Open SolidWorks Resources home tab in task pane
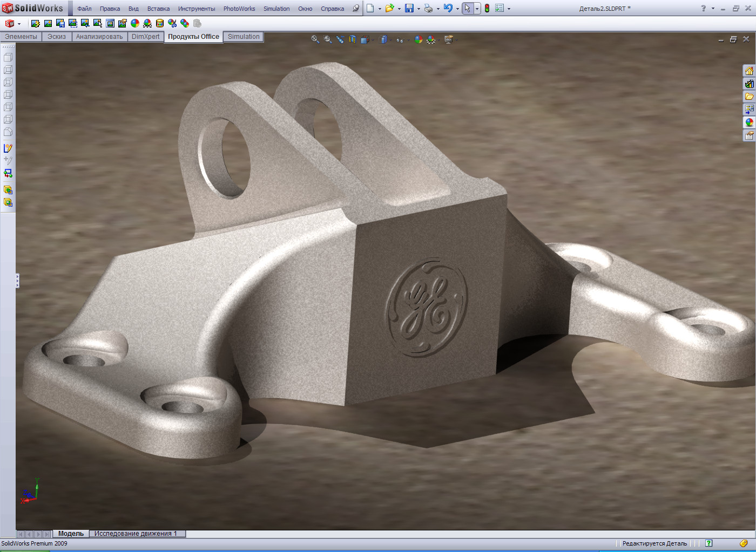756x552 pixels. point(749,71)
